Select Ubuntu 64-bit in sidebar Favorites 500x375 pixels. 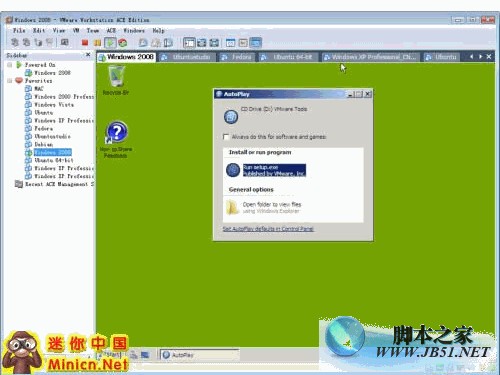point(54,161)
